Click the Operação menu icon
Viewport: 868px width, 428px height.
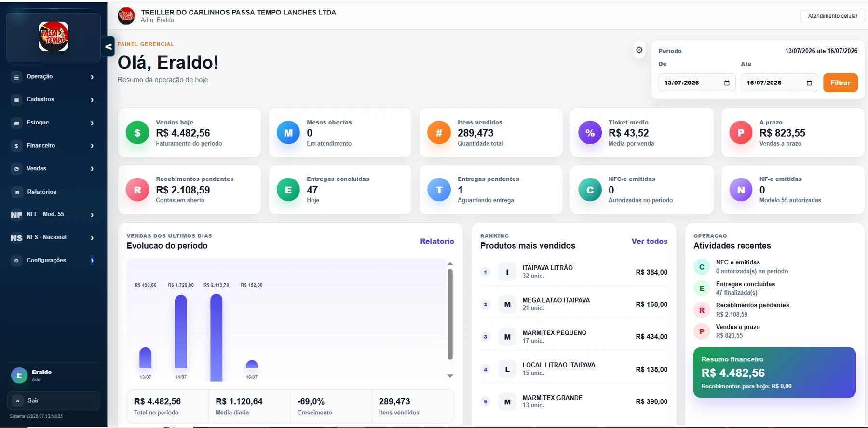16,77
